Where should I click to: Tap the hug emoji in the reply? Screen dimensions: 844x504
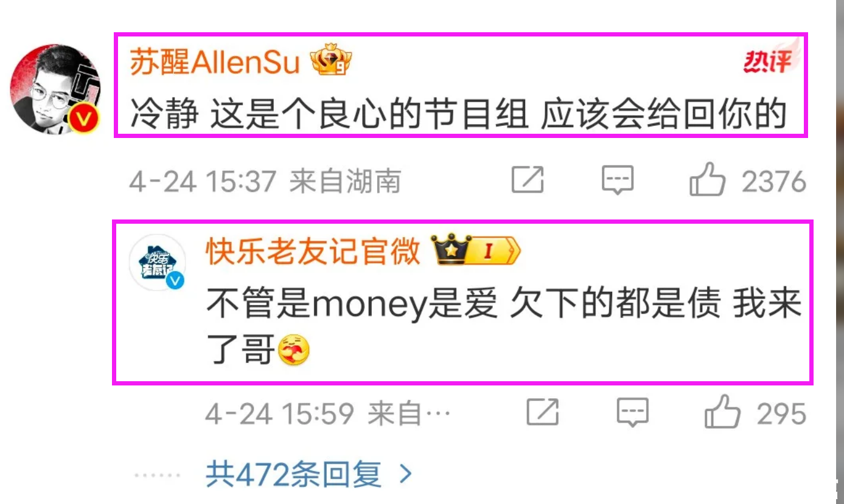[294, 350]
